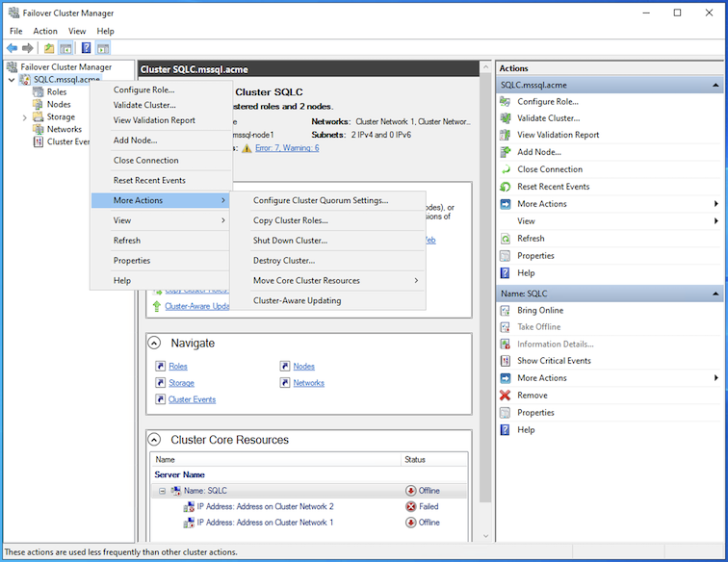Click the Nodes icon in the tree
Viewport: 728px width, 562px height.
(39, 105)
